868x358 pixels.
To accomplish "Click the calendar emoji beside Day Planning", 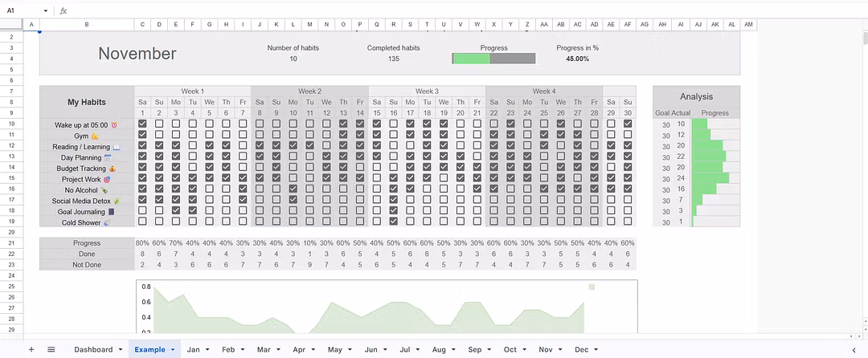I will tap(108, 158).
